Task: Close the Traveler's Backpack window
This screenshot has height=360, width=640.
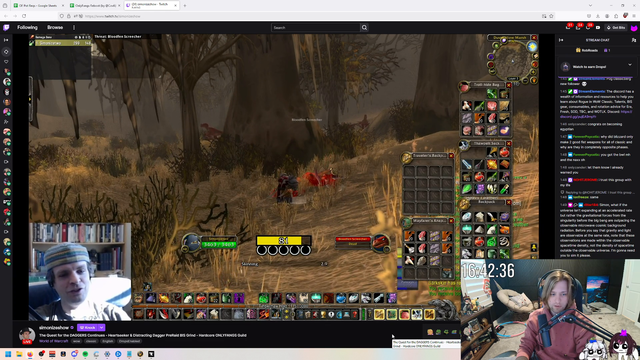Action: (451, 156)
